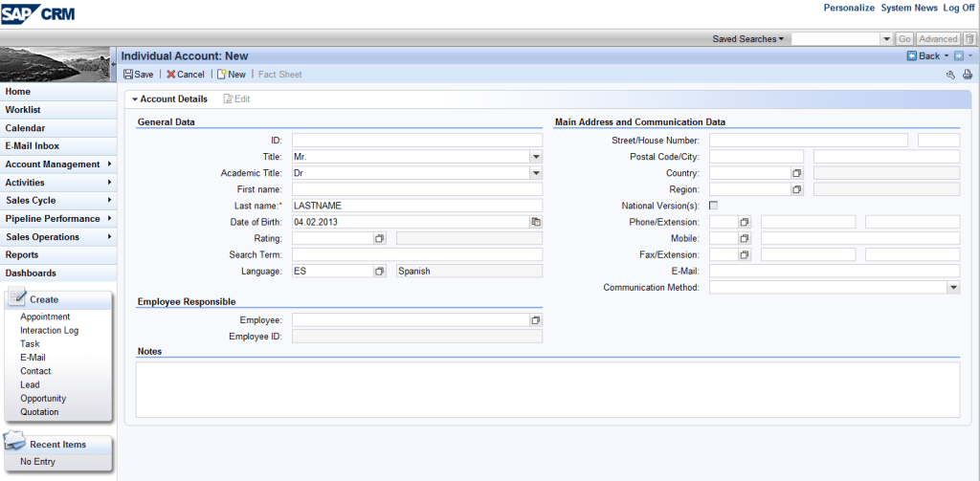Click the Opportunity link under Create

[x=43, y=399]
